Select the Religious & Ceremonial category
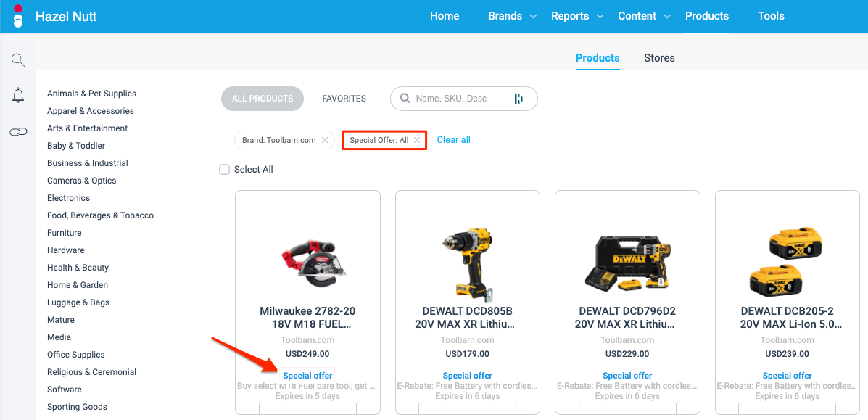 tap(91, 372)
